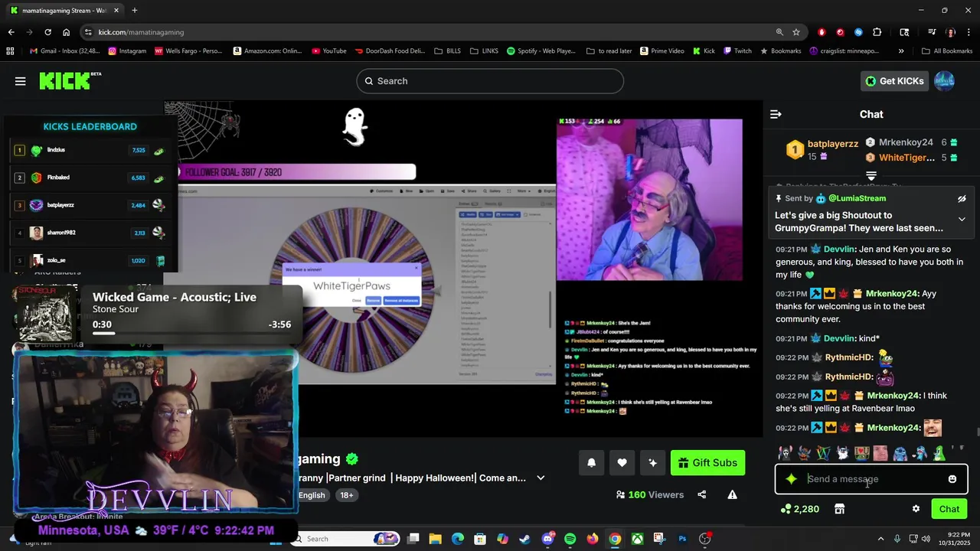The width and height of the screenshot is (980, 551).
Task: Expand the gift leaderboard handle below batplayerzz
Action: (871, 176)
